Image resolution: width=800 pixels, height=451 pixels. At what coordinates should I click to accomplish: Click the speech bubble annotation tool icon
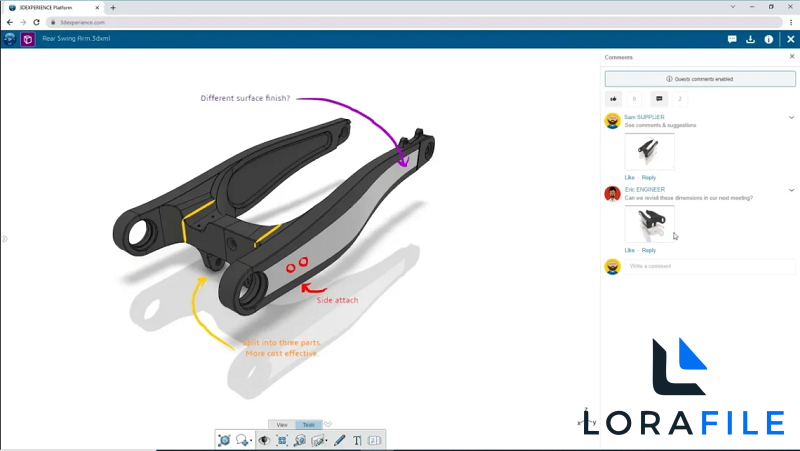pyautogui.click(x=241, y=440)
